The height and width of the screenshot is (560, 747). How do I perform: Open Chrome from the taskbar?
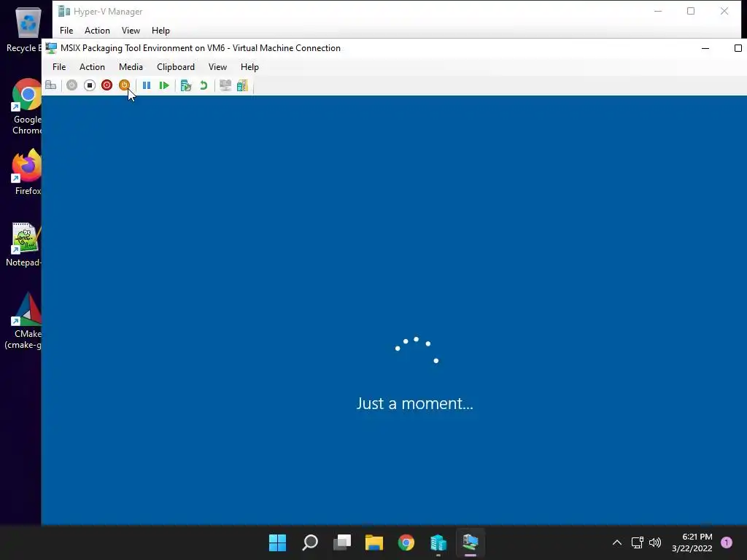click(x=406, y=542)
